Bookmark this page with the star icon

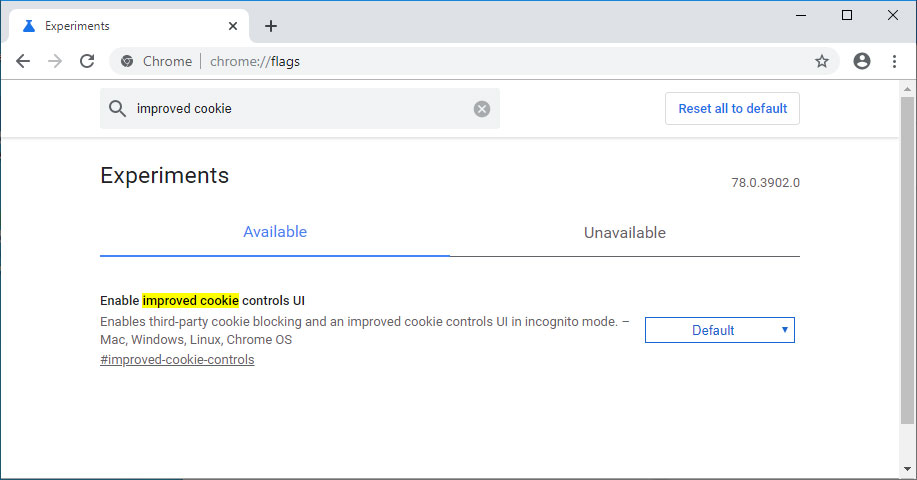pyautogui.click(x=822, y=61)
